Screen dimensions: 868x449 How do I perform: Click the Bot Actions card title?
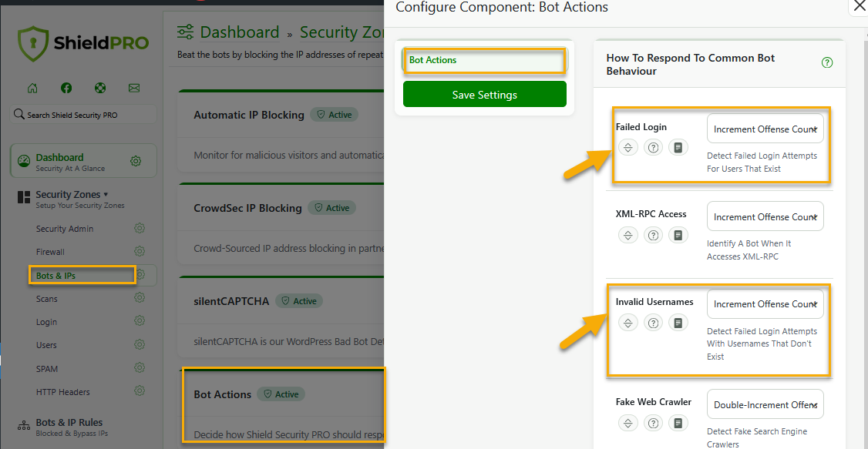click(x=223, y=394)
